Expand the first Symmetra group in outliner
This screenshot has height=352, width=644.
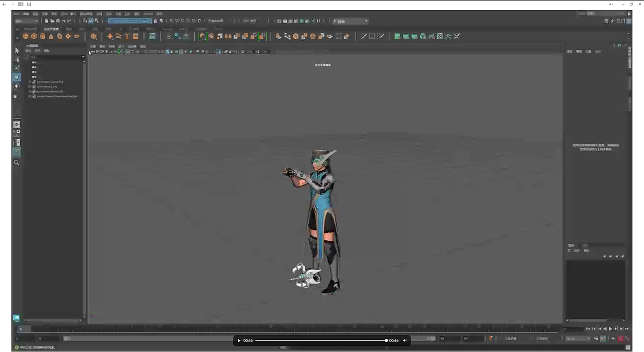[30, 81]
